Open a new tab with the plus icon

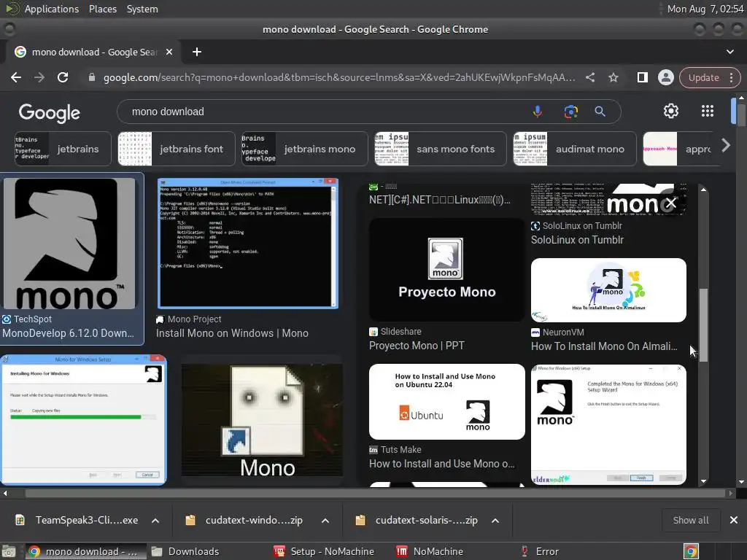pos(197,52)
